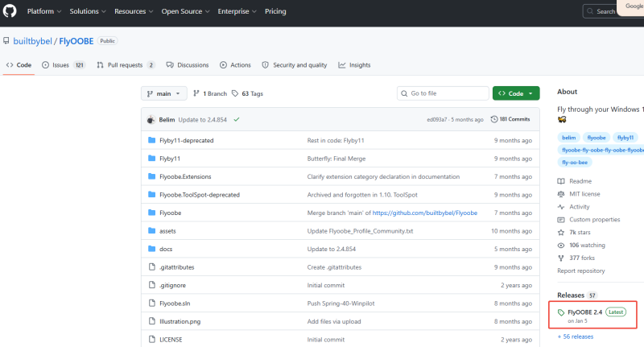The width and height of the screenshot is (644, 347).
Task: Open the FlyOOBE 2.4 latest release
Action: click(592, 316)
